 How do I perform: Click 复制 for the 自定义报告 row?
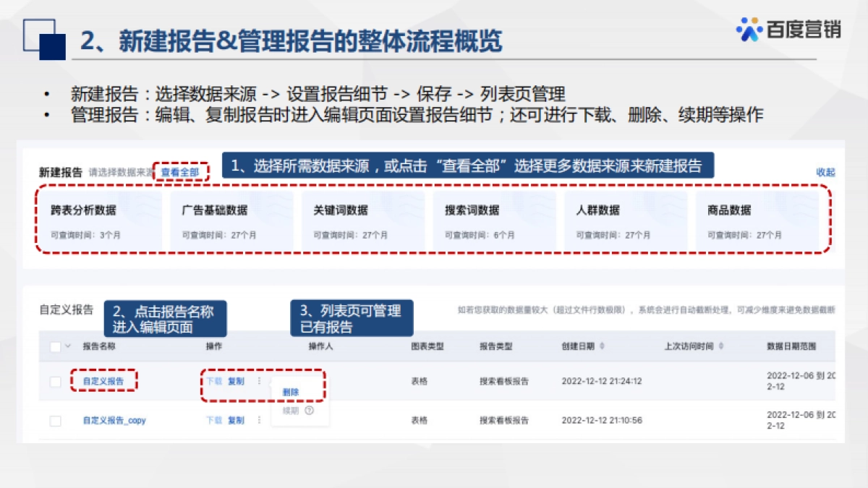236,381
